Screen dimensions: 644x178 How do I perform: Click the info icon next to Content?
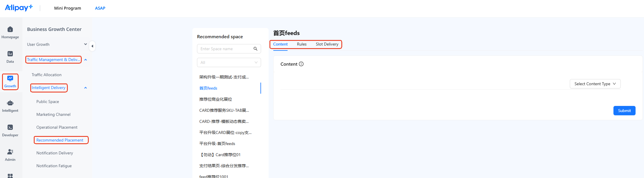pos(301,64)
